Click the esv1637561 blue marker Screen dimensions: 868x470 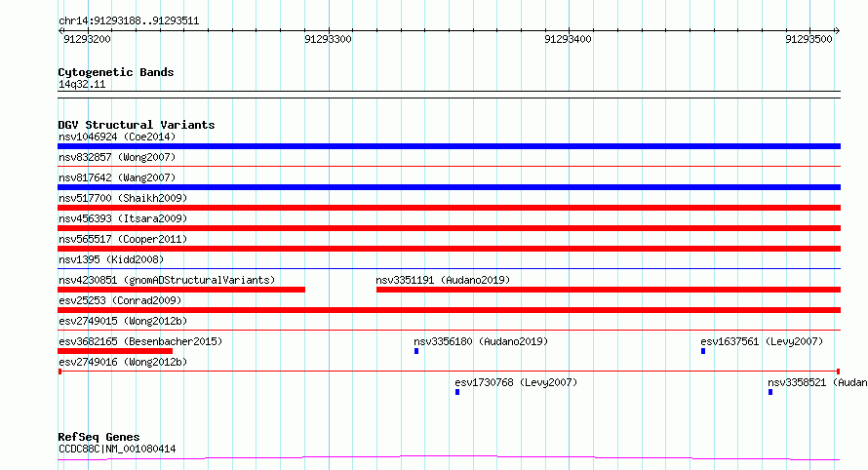tap(703, 351)
